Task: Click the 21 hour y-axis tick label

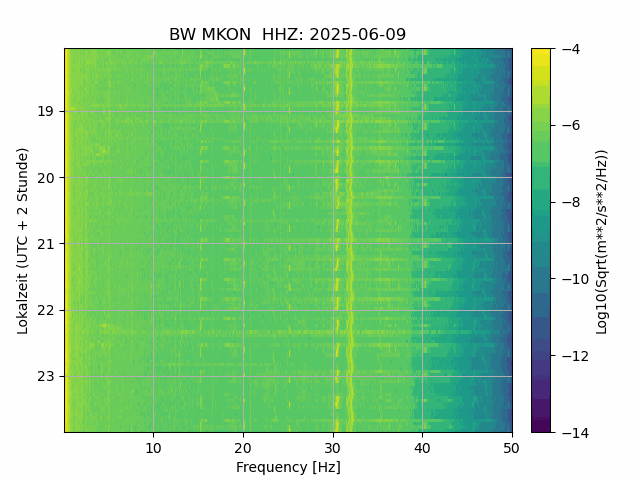Action: [45, 244]
